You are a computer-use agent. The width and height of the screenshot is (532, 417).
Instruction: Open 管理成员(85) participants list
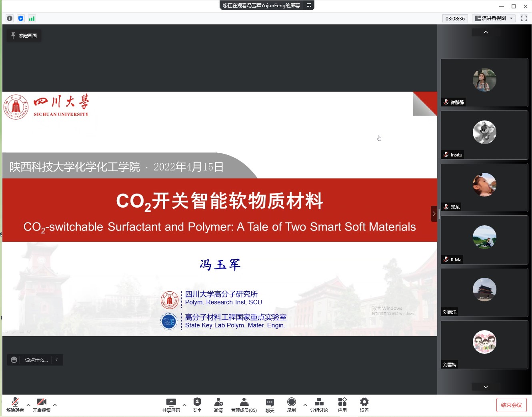244,405
